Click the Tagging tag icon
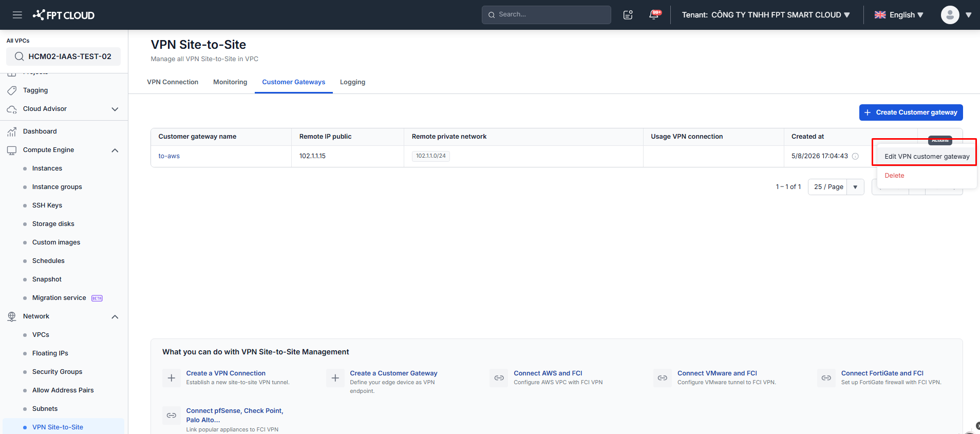The image size is (980, 434). [x=12, y=90]
